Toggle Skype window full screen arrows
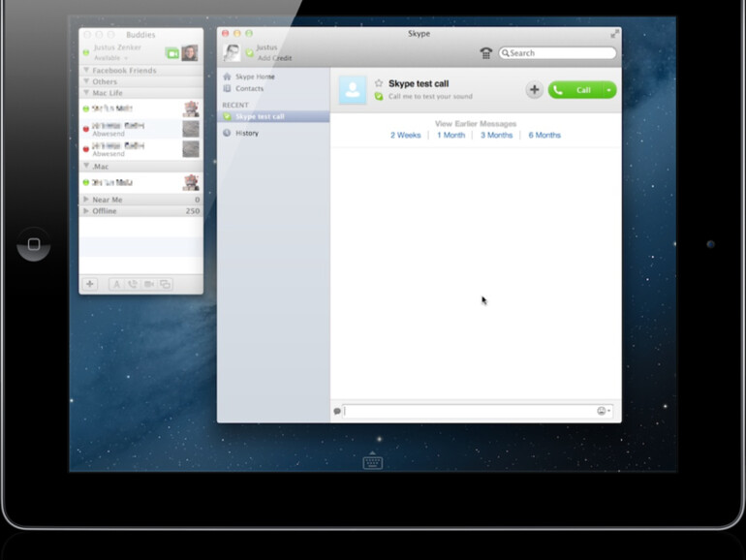Viewport: 746px width, 560px height. click(614, 34)
